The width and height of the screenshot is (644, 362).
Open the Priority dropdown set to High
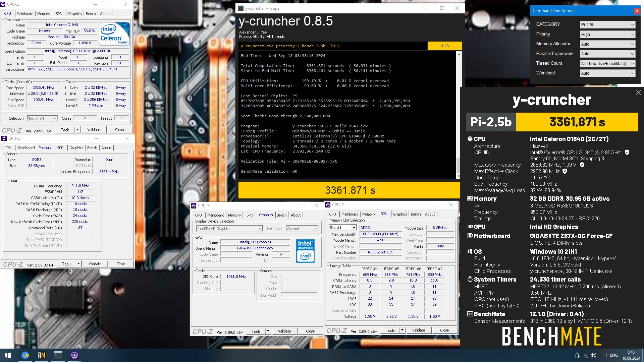[607, 35]
